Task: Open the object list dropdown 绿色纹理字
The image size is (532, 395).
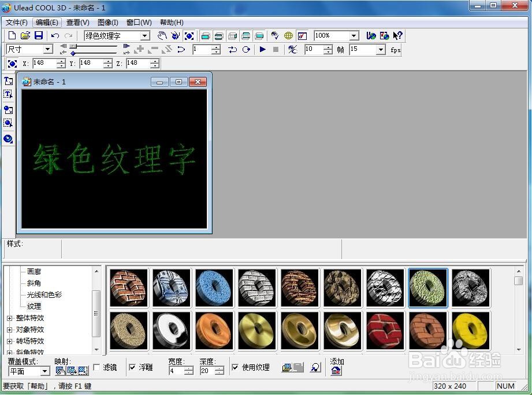Action: tap(145, 36)
